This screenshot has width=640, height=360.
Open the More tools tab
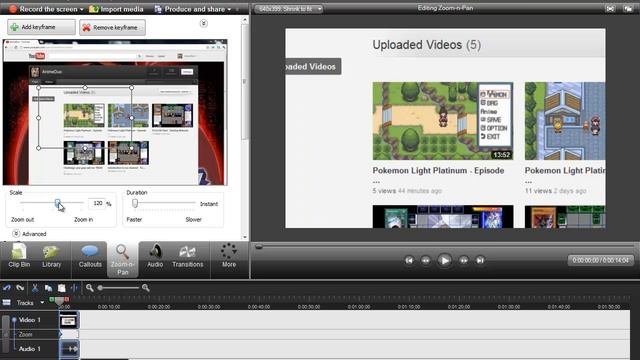[229, 256]
